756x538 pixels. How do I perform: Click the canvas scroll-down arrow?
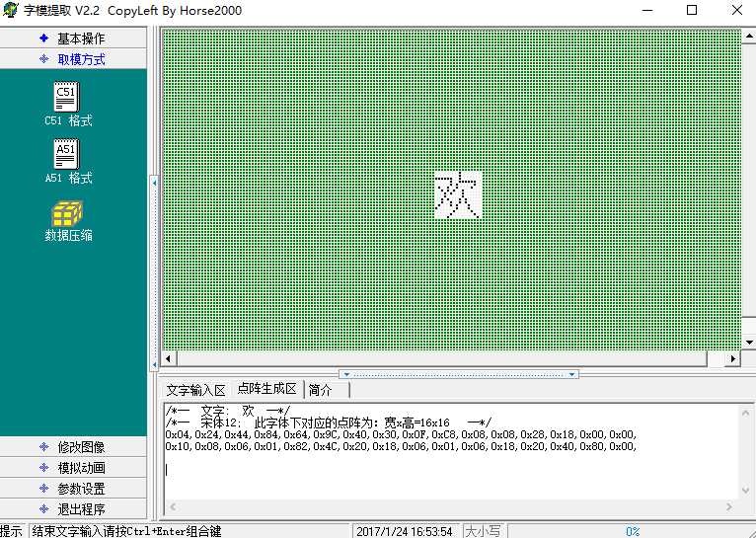749,343
